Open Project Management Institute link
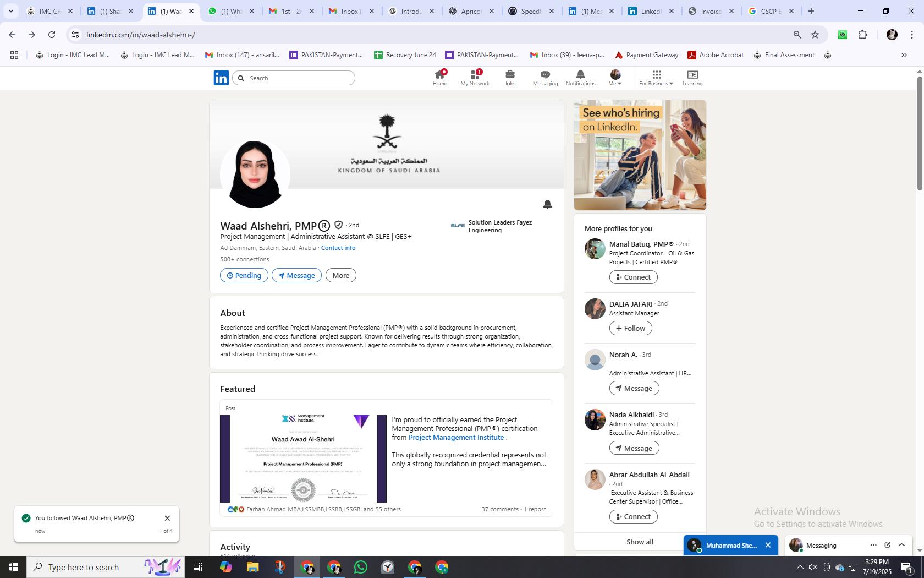The width and height of the screenshot is (924, 578). coord(456,437)
